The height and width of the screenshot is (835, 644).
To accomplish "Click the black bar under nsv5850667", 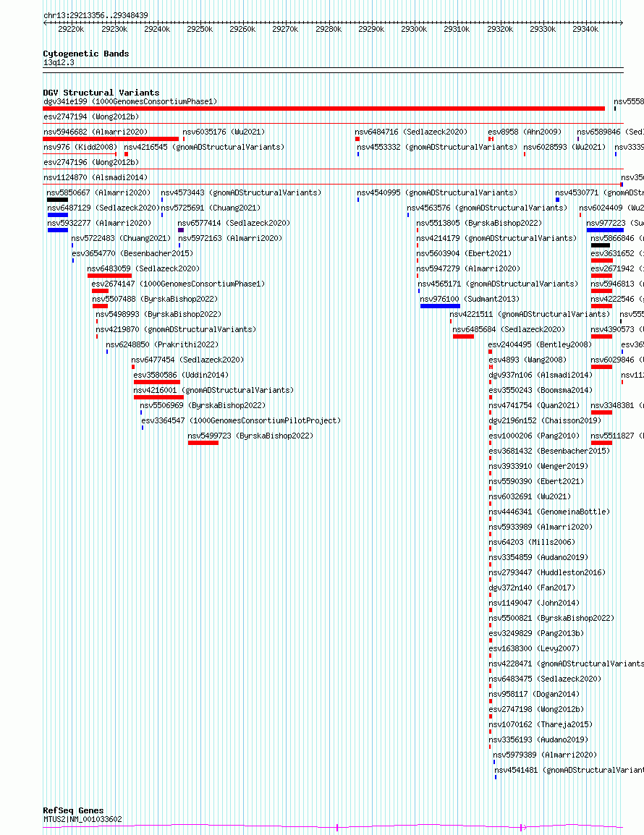I will point(58,200).
